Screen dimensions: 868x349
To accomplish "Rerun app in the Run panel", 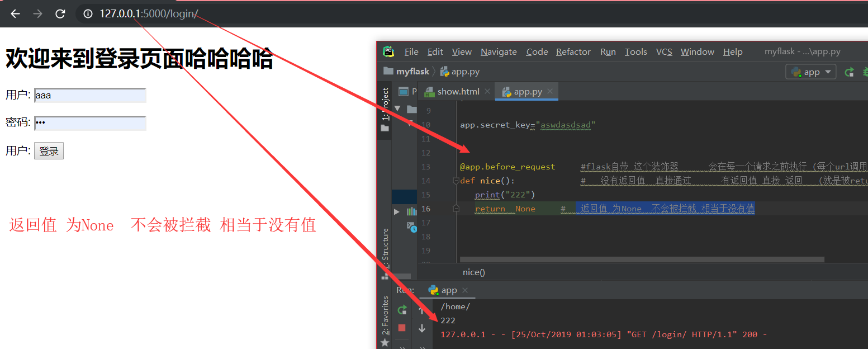I will click(402, 310).
